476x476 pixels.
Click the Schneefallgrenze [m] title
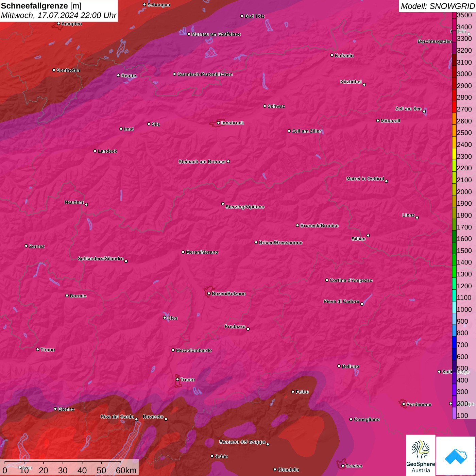point(41,6)
